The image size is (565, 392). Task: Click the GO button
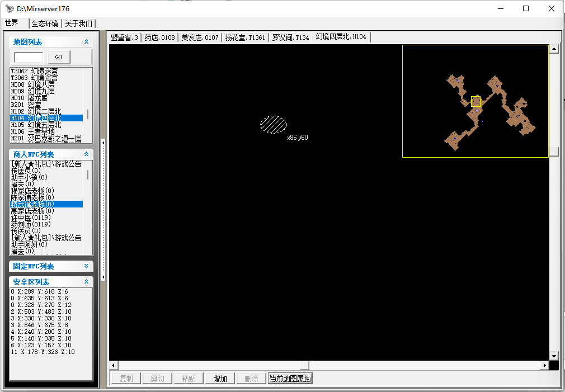point(59,57)
